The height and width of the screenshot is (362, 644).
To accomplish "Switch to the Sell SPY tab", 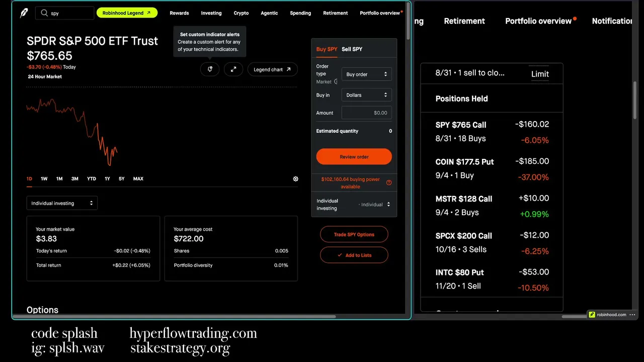I will [352, 49].
